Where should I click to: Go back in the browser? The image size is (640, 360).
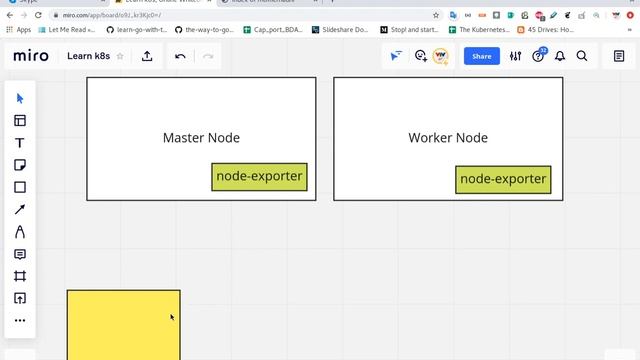[10, 15]
